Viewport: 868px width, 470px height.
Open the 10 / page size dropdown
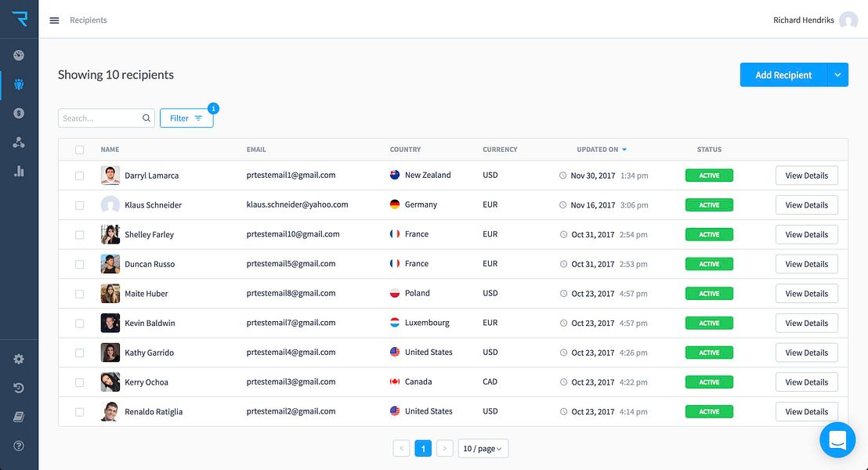click(x=483, y=448)
